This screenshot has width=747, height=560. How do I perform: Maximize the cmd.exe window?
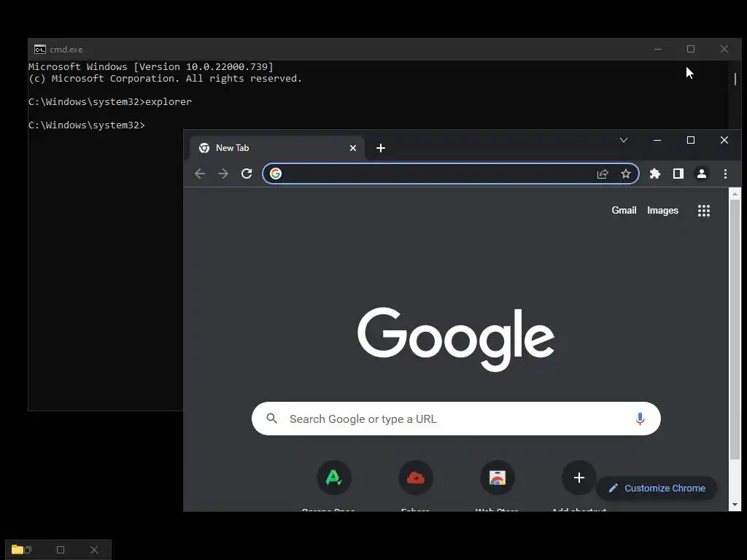pyautogui.click(x=691, y=49)
